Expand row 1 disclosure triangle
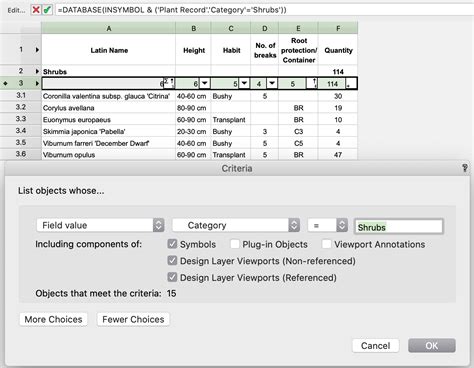The width and height of the screenshot is (474, 368). click(x=37, y=50)
